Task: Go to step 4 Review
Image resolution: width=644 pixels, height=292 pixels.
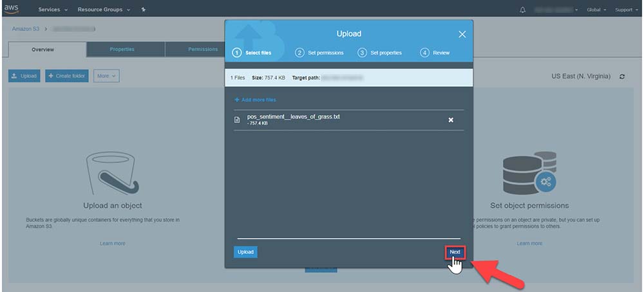Action: click(435, 53)
